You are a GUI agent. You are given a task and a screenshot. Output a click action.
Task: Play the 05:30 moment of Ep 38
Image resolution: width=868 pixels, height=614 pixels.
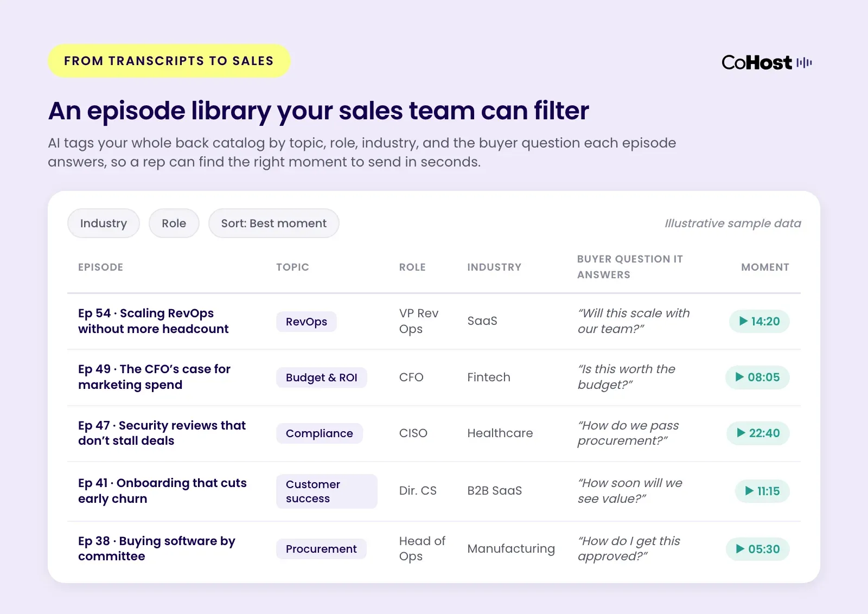click(x=757, y=549)
